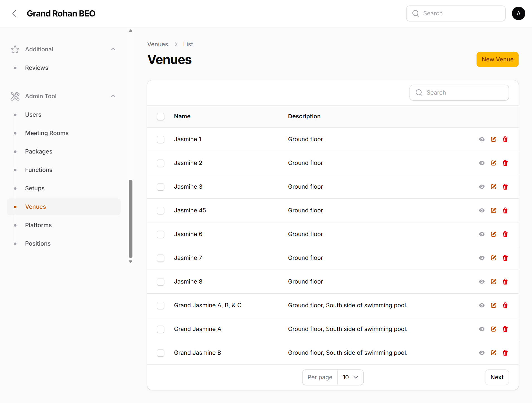Viewport: 532px width, 403px height.
Task: Click the back arrow icon
Action: pyautogui.click(x=14, y=13)
